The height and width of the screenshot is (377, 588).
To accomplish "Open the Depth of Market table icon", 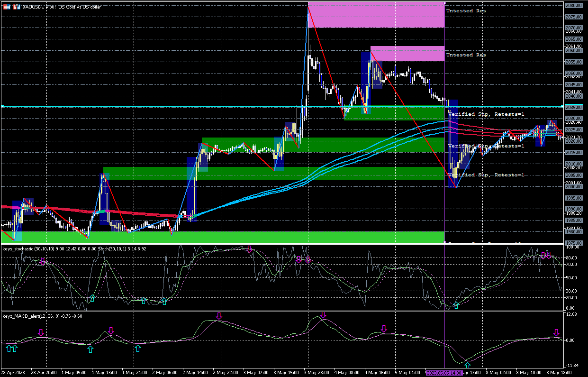I will point(7,7).
